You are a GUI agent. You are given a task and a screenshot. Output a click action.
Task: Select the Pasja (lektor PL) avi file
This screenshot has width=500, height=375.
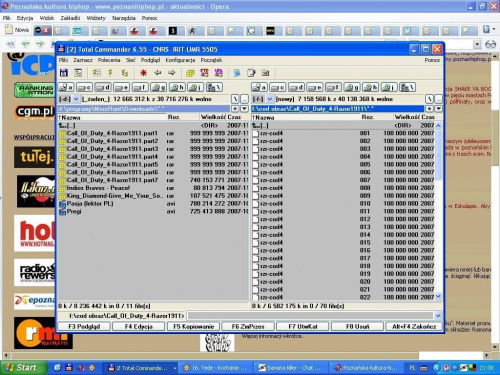click(x=153, y=204)
